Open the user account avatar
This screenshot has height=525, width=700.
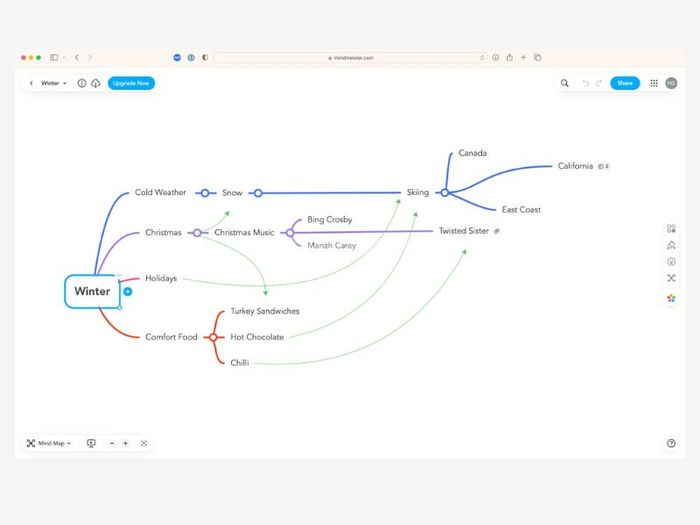click(671, 83)
